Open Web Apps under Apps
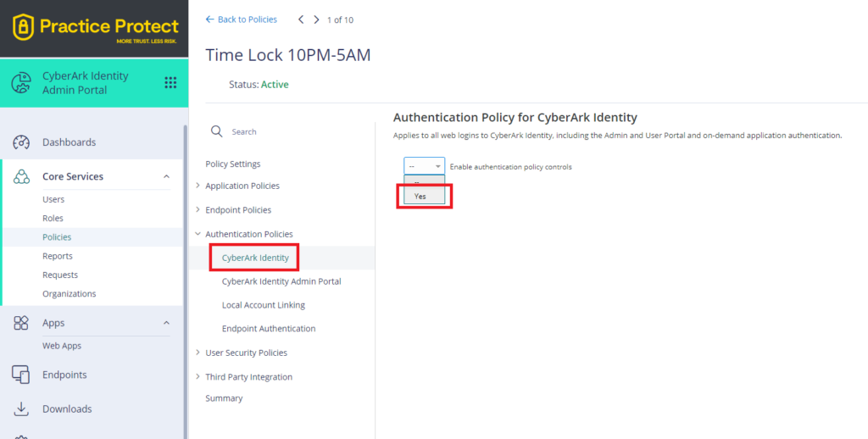This screenshot has width=868, height=439. coord(62,346)
